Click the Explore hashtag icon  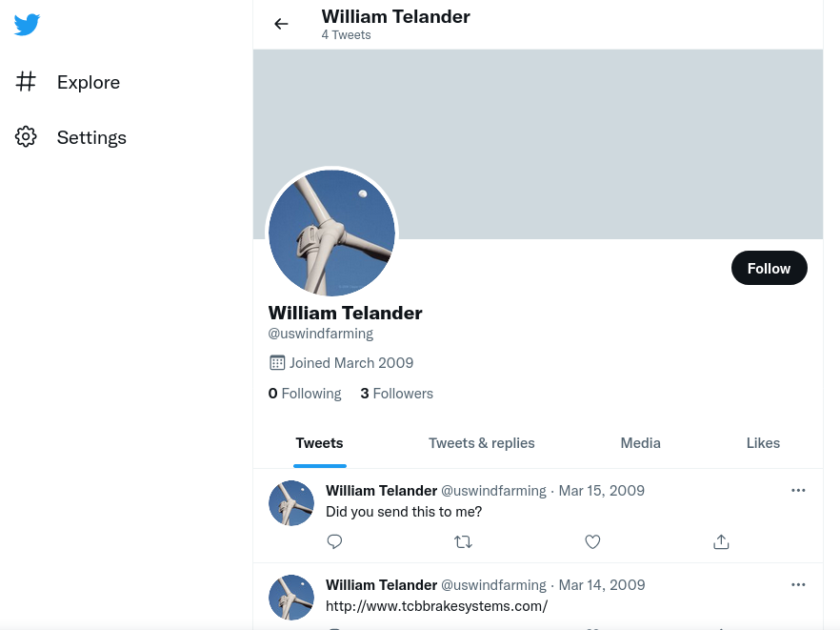pyautogui.click(x=26, y=82)
